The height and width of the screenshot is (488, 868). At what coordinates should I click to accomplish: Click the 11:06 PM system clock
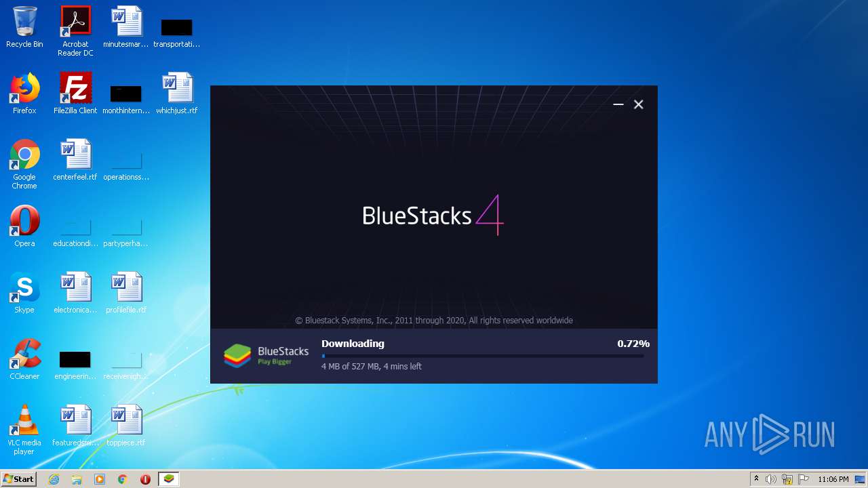pos(833,479)
